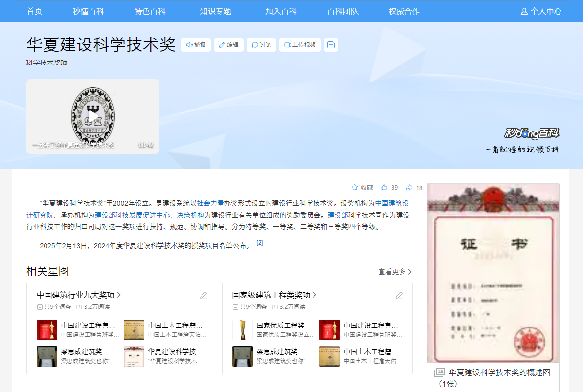Open the 秒懂百科 navigation tab
The image size is (583, 392).
pyautogui.click(x=89, y=11)
